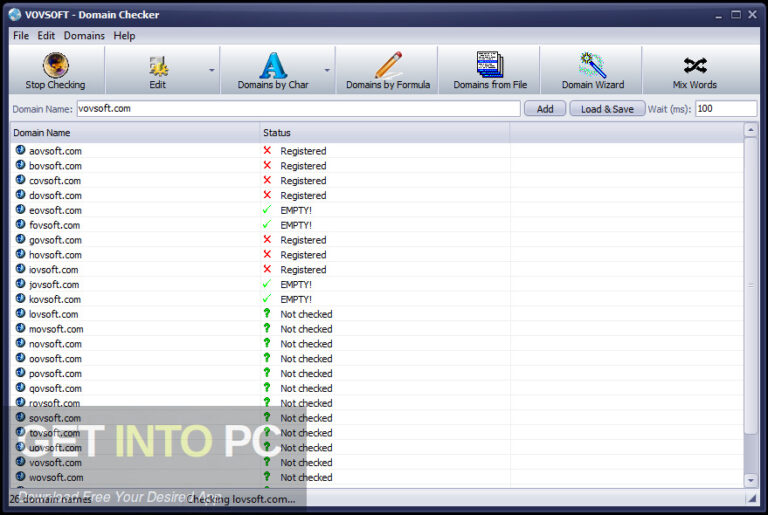Viewport: 768px width, 515px height.
Task: Select the hovsoft.com row
Action: (x=376, y=254)
